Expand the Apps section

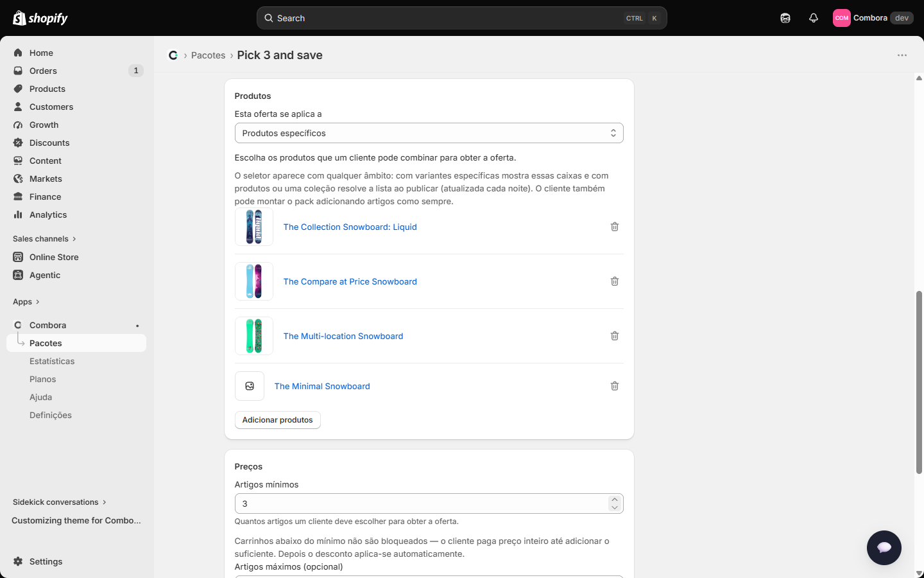point(26,302)
